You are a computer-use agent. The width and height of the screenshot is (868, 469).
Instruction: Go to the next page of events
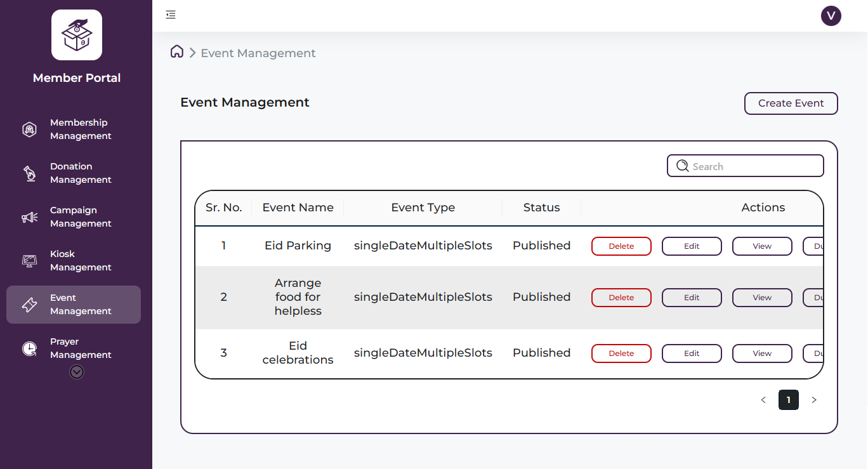[814, 400]
